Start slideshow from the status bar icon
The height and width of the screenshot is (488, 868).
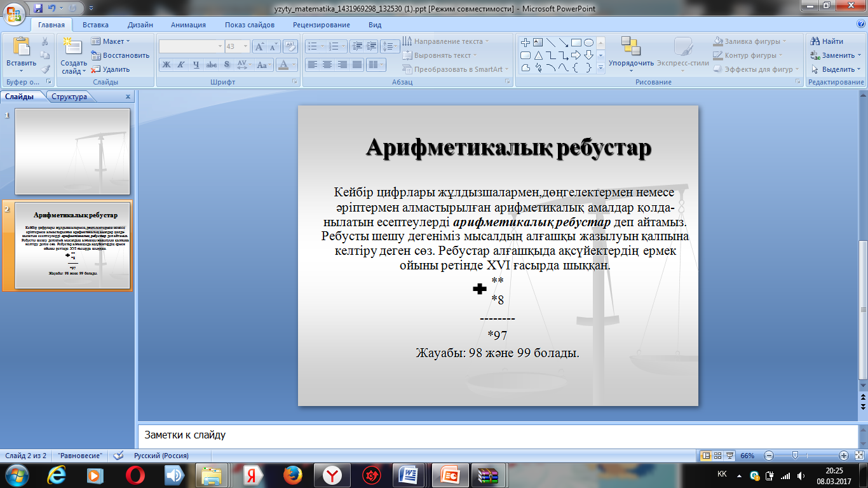pyautogui.click(x=730, y=456)
